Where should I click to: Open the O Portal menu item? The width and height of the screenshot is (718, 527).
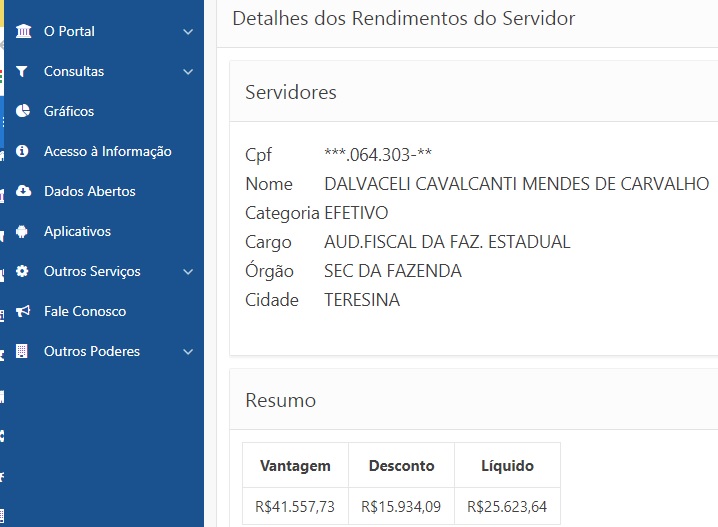69,31
